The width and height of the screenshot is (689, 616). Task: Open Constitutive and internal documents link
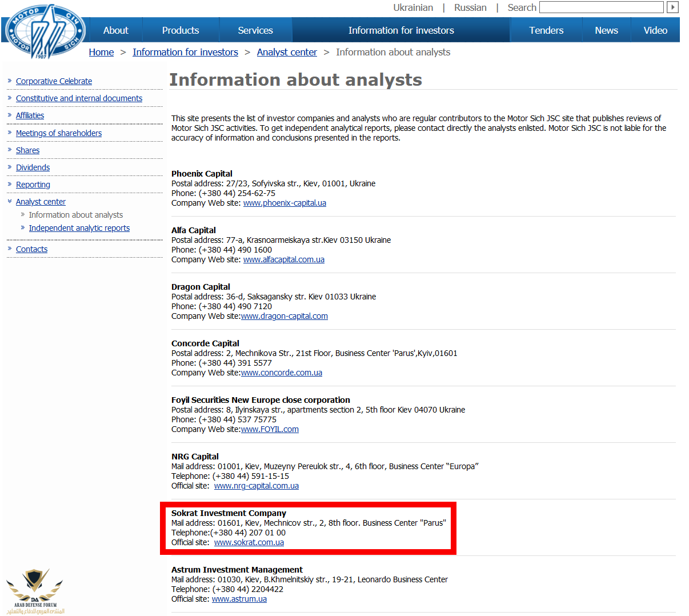coord(79,98)
